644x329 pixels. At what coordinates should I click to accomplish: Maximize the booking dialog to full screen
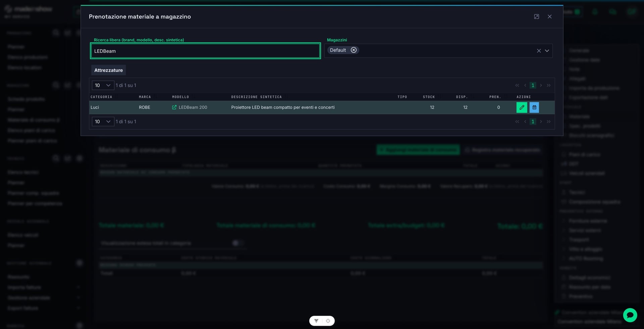[x=536, y=16]
